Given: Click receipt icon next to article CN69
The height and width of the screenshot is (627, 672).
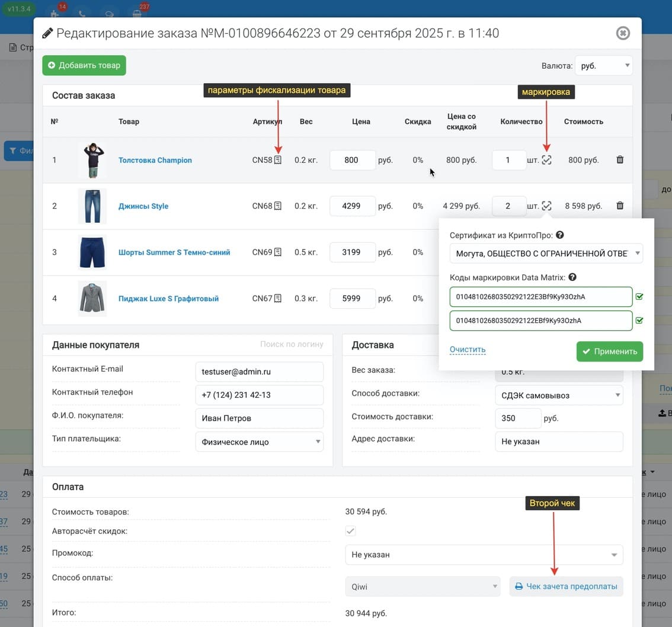Looking at the screenshot, I should (278, 252).
